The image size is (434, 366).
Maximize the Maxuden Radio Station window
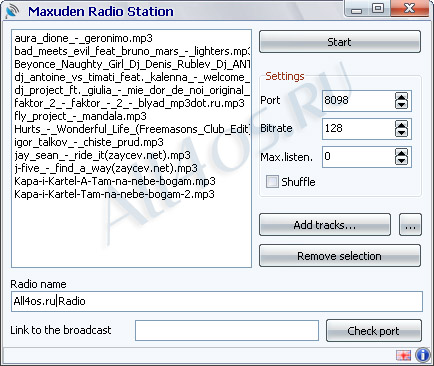pos(378,8)
